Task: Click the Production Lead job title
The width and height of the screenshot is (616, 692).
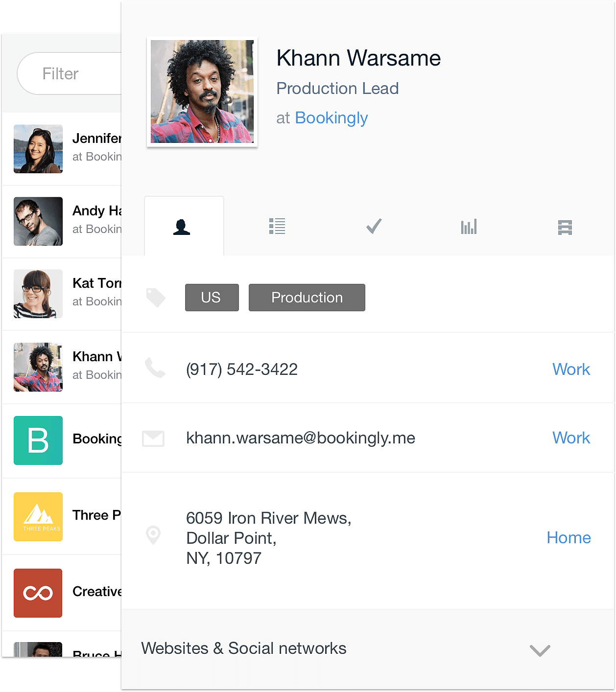Action: pyautogui.click(x=337, y=89)
